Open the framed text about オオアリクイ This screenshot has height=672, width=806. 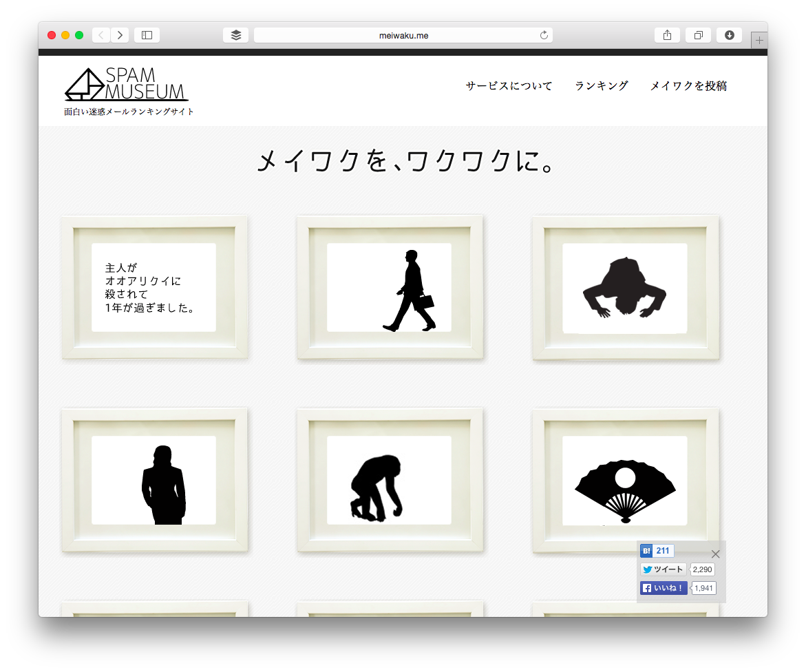[155, 287]
